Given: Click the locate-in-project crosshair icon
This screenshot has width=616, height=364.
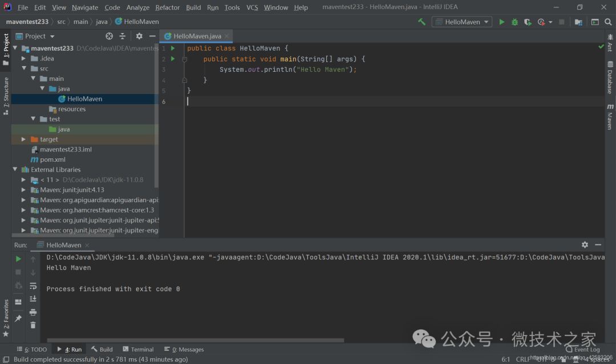Looking at the screenshot, I should 109,36.
